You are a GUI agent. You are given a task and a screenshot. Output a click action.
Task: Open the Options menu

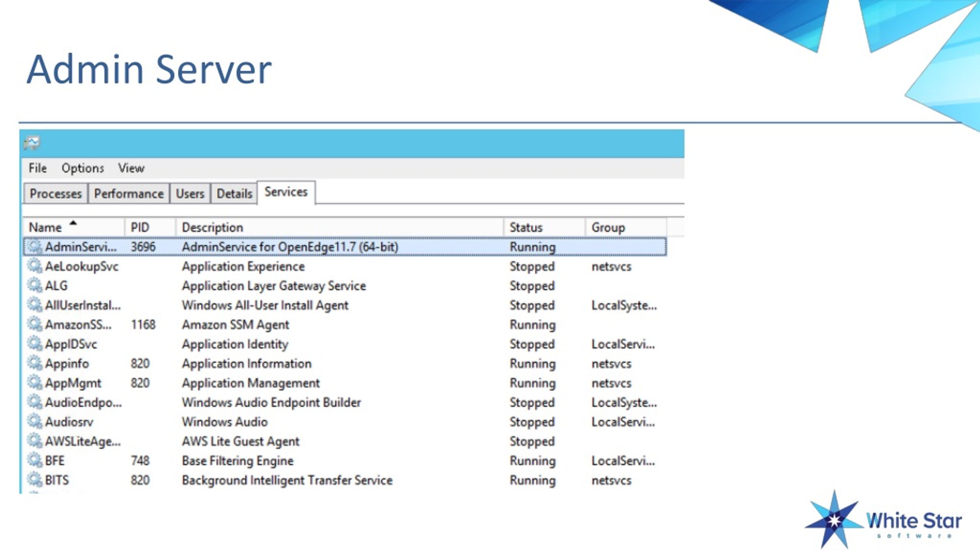(x=83, y=168)
